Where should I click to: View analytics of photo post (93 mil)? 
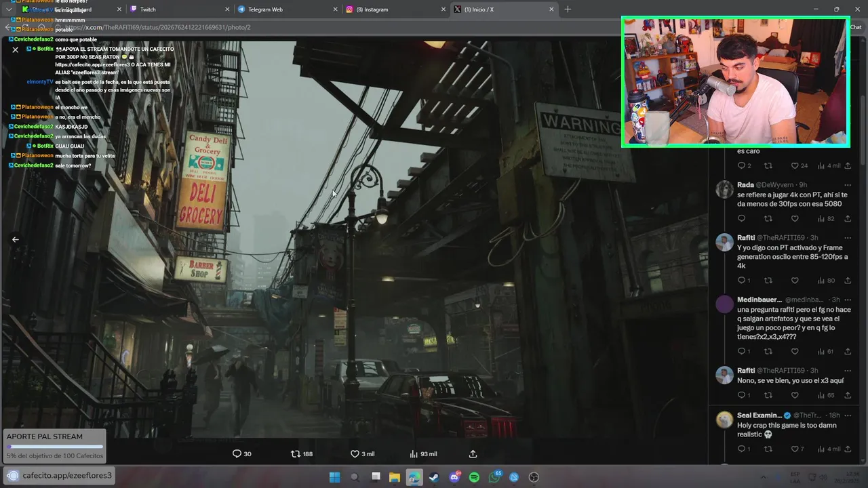tap(423, 454)
